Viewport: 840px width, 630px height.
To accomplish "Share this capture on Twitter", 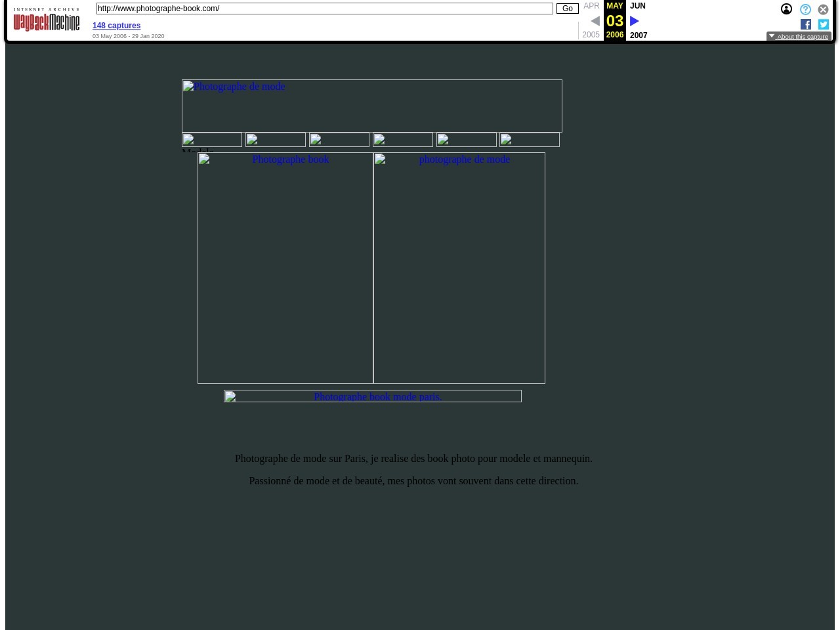I will click(x=824, y=24).
